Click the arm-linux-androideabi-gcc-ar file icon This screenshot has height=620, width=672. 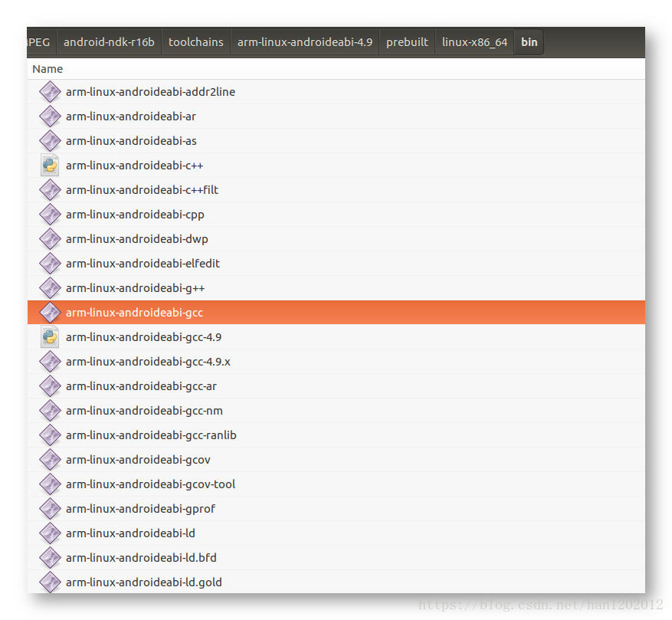pyautogui.click(x=50, y=386)
